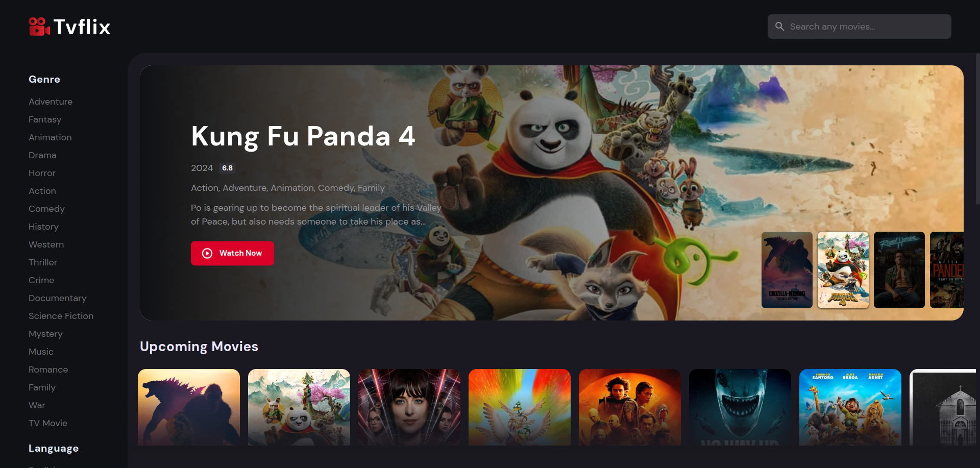Open the Godzilla poster in Upcoming Movies

188,407
